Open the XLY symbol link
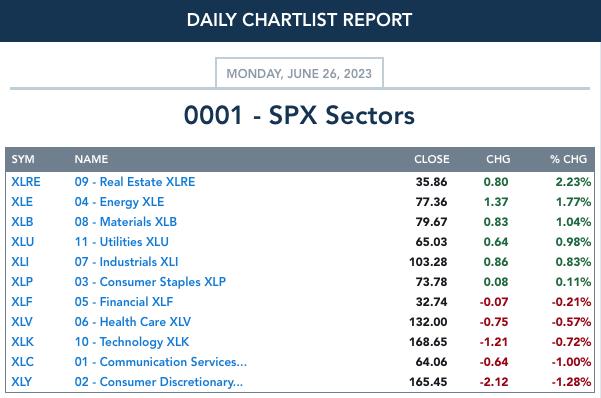The width and height of the screenshot is (601, 398). (x=21, y=382)
